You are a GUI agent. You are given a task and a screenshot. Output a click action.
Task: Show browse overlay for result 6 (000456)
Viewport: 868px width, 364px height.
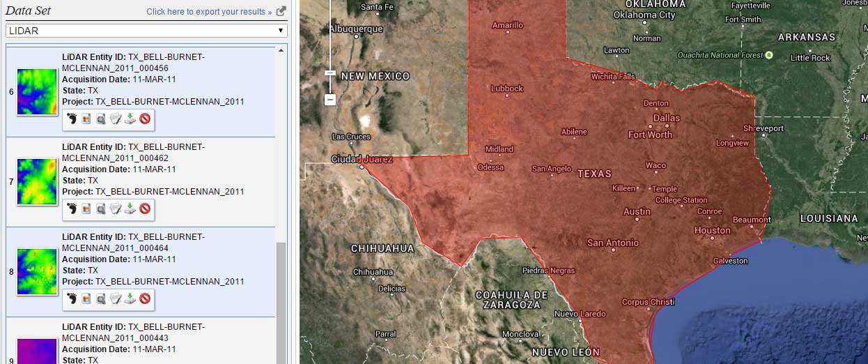point(86,119)
